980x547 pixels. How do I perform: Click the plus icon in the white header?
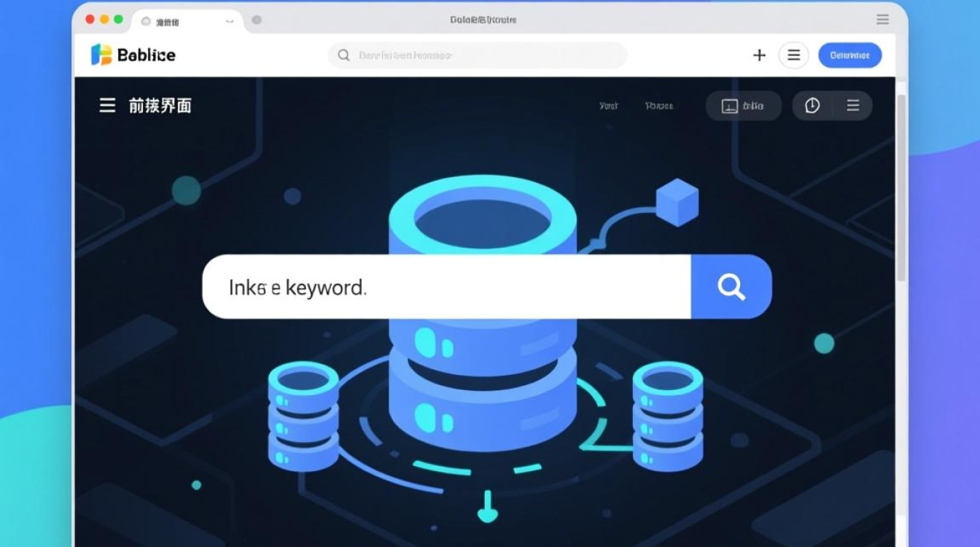pyautogui.click(x=759, y=55)
